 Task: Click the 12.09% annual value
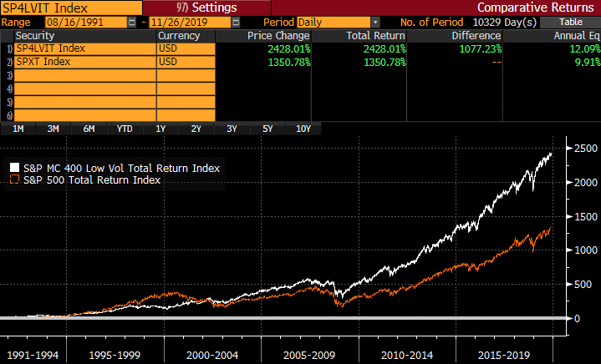pos(585,49)
